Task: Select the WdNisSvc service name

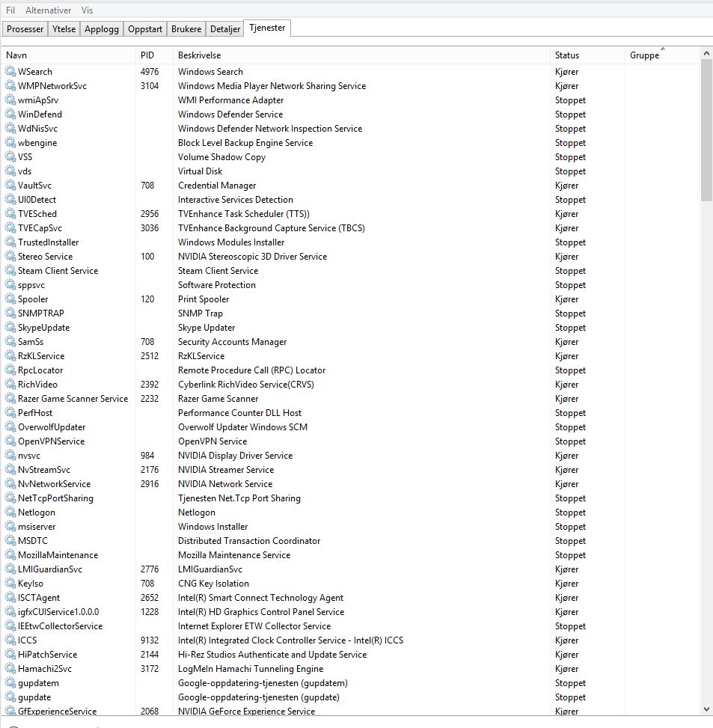Action: pyautogui.click(x=37, y=128)
